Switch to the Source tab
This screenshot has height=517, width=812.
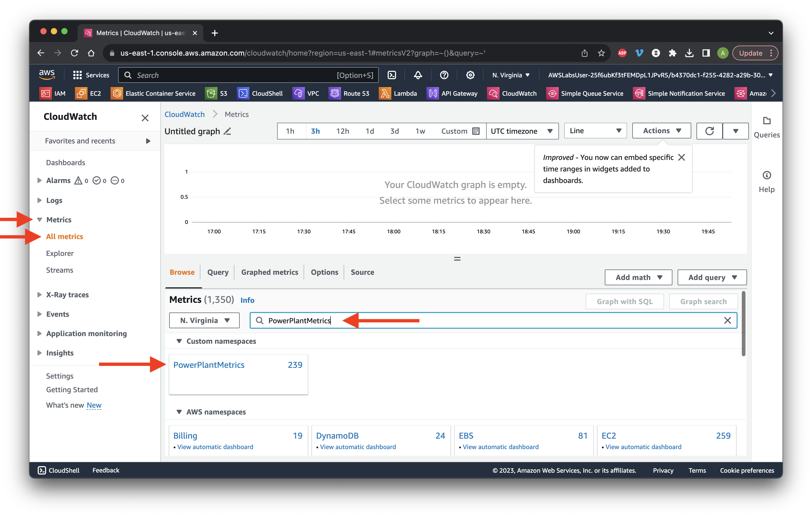[x=362, y=272]
